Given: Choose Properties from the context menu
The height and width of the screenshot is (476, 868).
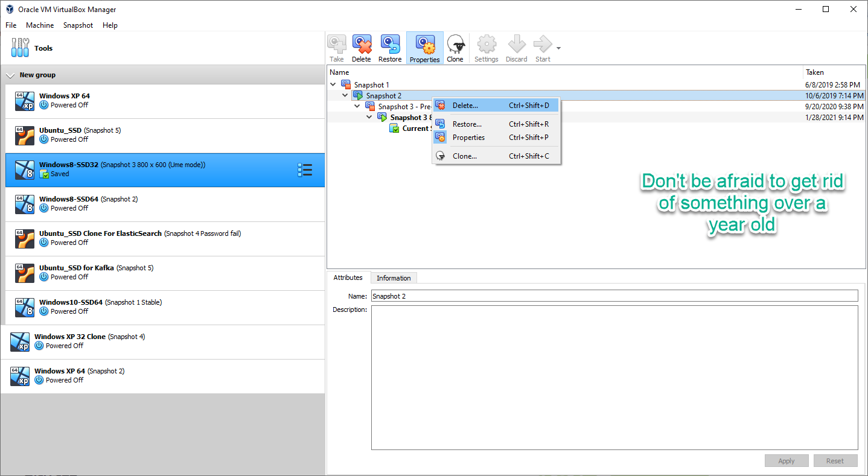Looking at the screenshot, I should point(496,138).
